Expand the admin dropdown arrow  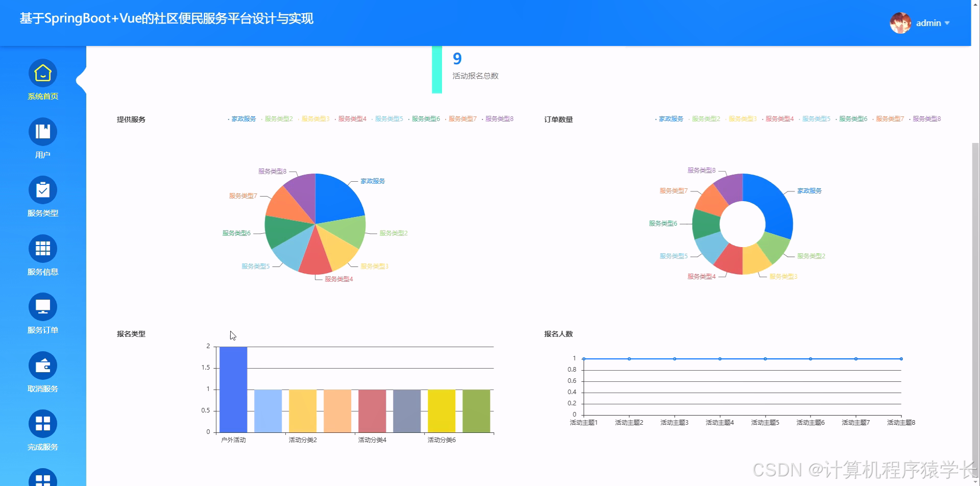click(947, 23)
